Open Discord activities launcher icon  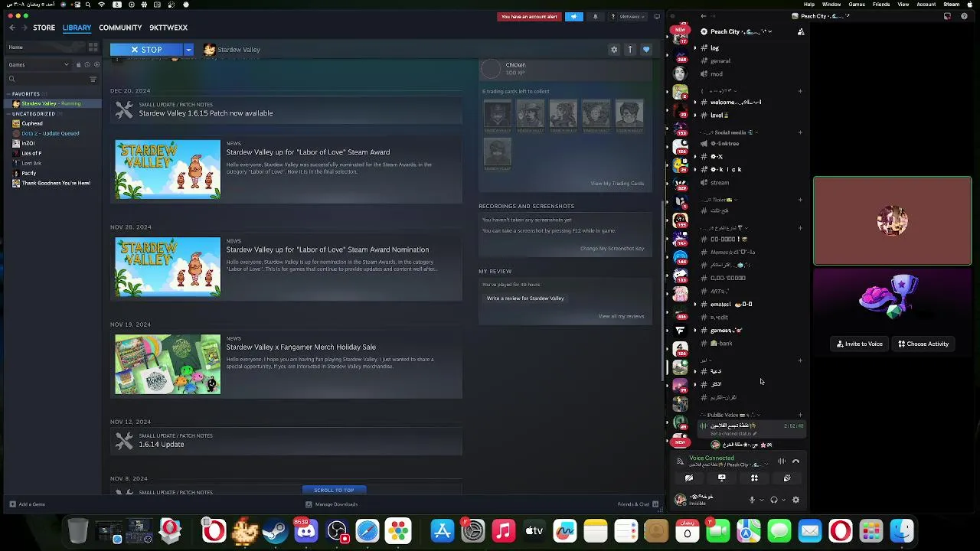[x=754, y=478]
